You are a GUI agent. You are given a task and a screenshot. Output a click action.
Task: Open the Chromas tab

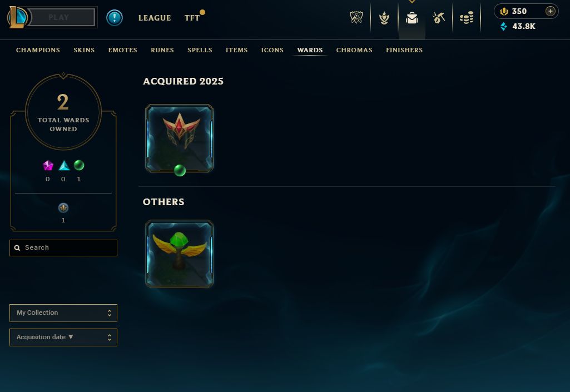354,50
